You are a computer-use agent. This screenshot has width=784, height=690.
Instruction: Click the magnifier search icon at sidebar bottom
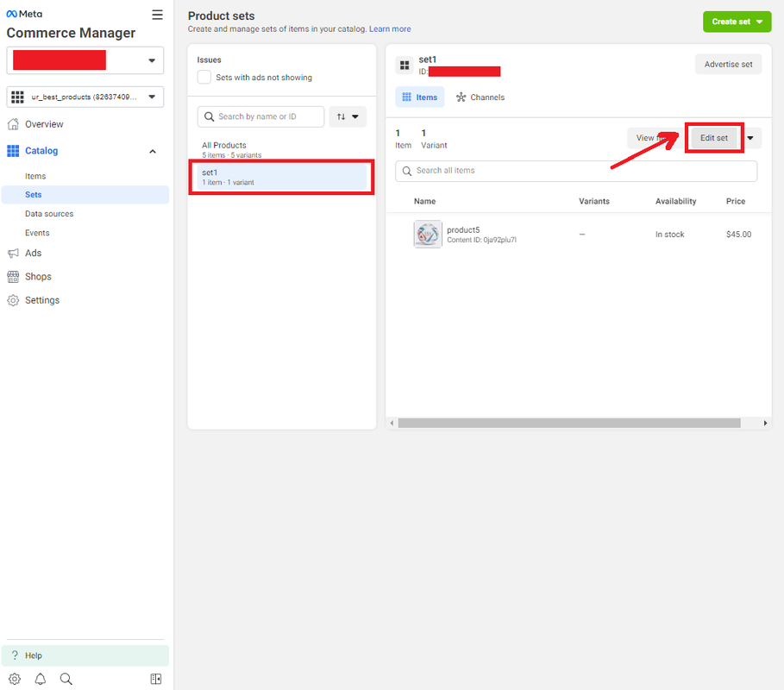click(x=66, y=679)
